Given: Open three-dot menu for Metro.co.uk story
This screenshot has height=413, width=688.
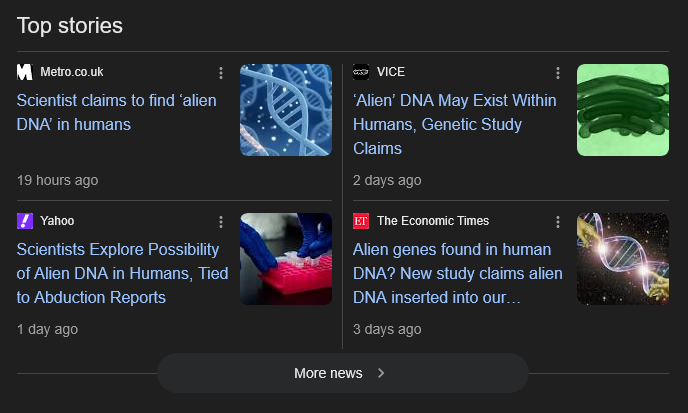Looking at the screenshot, I should (x=221, y=73).
